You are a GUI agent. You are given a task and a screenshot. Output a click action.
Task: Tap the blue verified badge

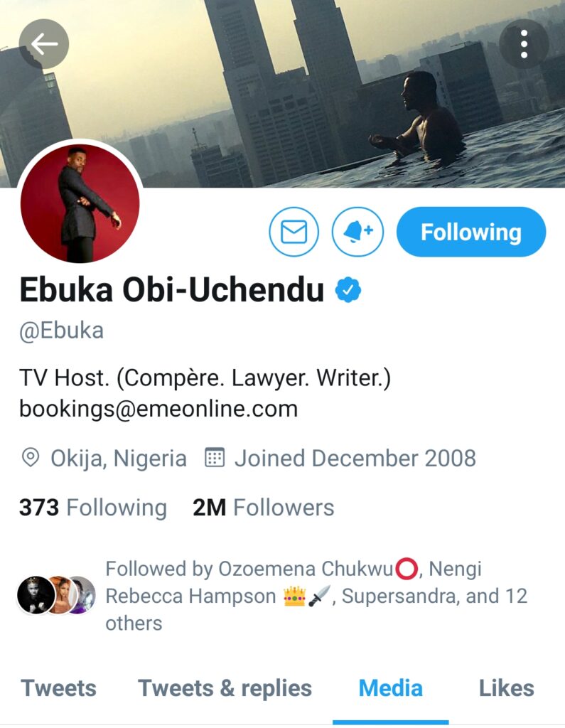[x=348, y=290]
